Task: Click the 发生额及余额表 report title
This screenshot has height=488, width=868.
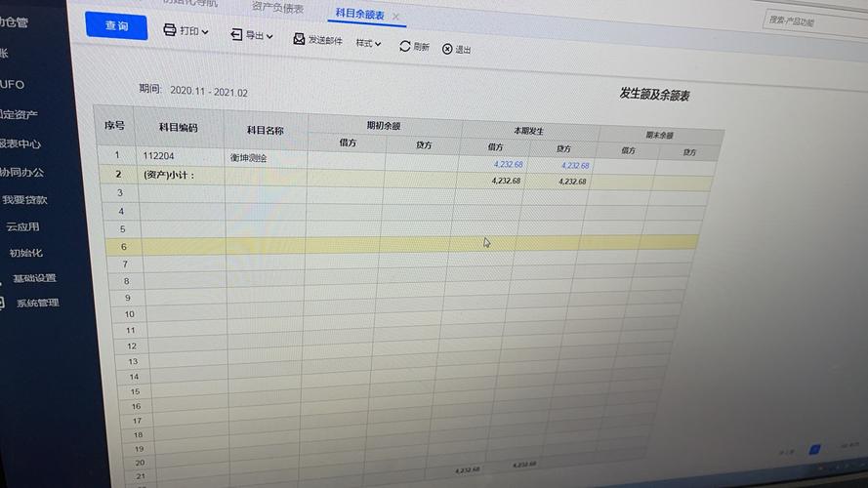Action: [x=654, y=95]
